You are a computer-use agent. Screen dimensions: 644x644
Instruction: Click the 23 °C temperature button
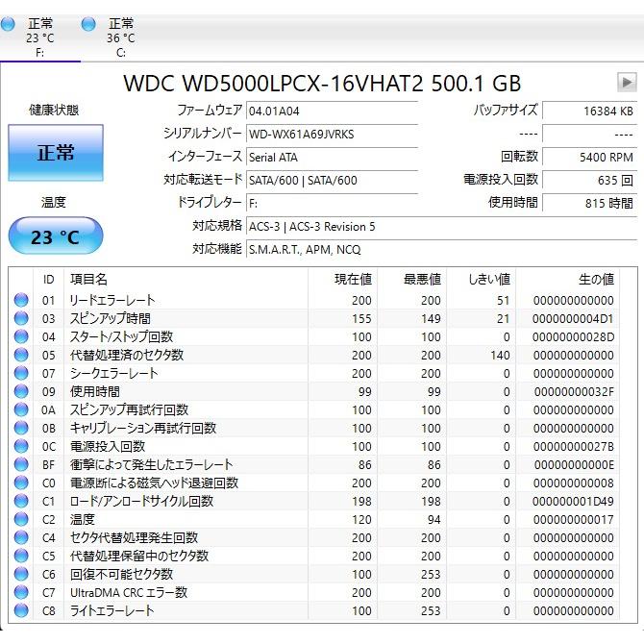56,236
